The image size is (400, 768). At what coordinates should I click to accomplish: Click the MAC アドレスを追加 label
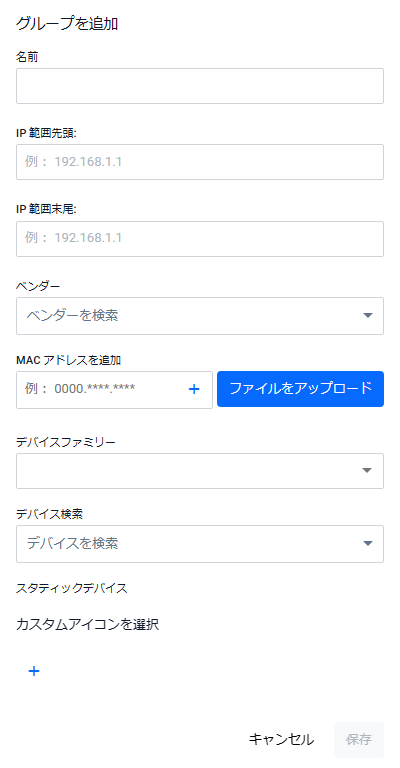point(69,360)
